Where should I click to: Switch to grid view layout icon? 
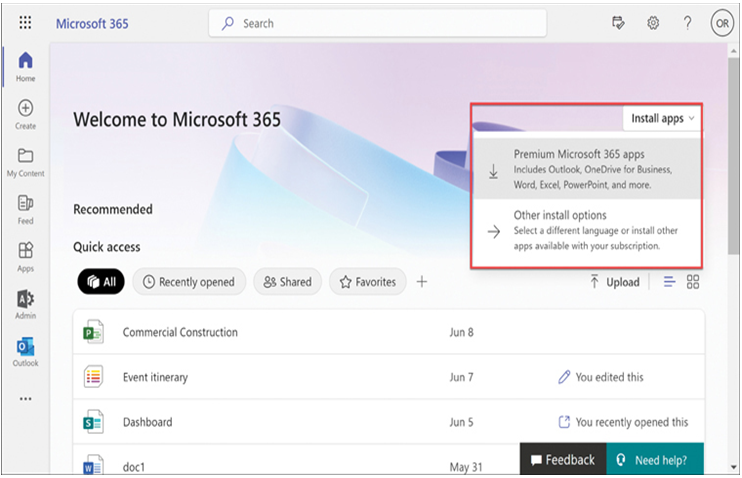coord(693,282)
